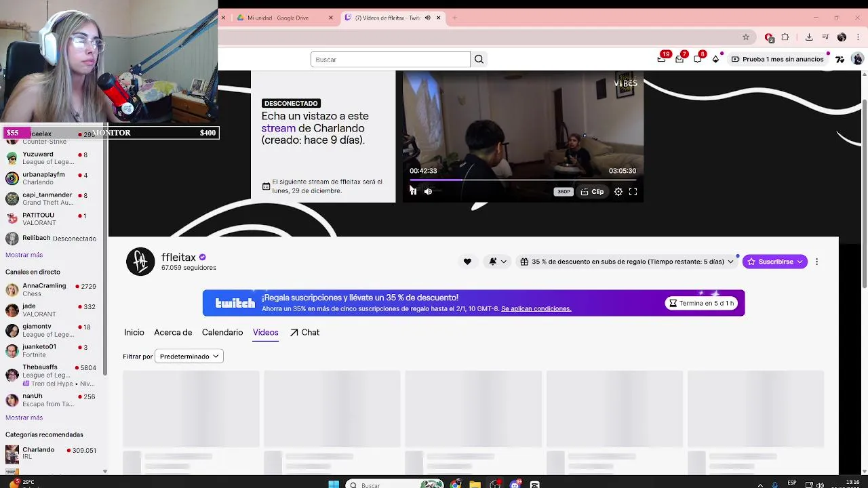The image size is (868, 488).
Task: Click the stream link in offline banner
Action: point(279,128)
